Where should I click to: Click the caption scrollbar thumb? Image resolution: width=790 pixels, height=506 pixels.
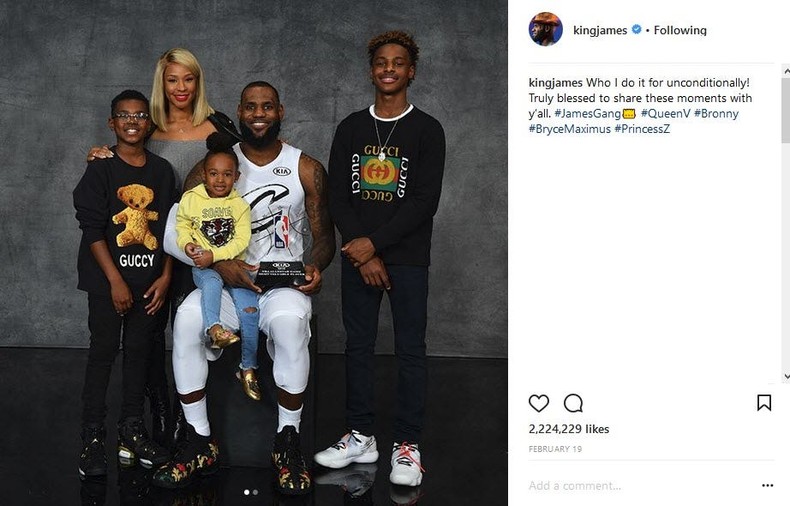[x=786, y=110]
